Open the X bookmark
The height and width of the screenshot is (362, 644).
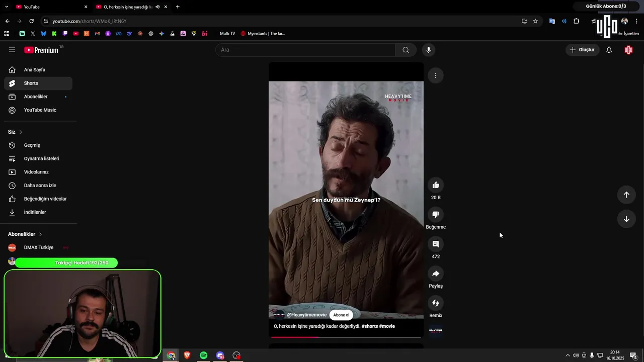point(33,34)
